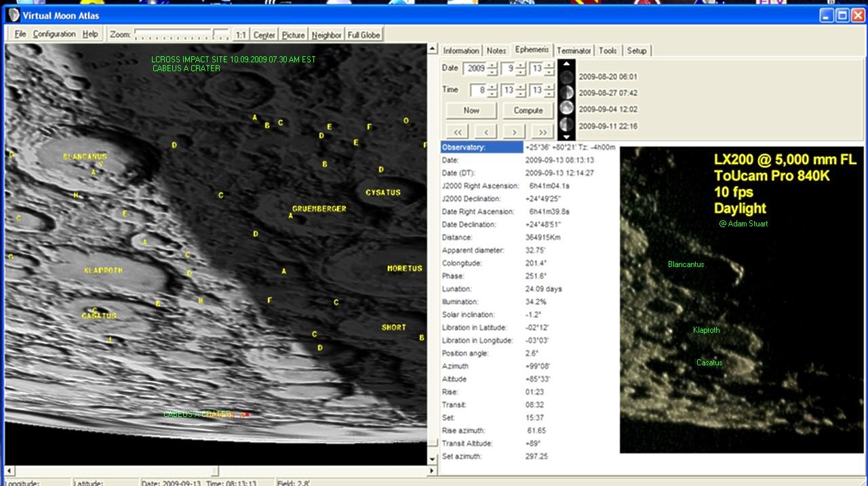This screenshot has height=486, width=868.
Task: Open the Configuration menu
Action: pos(54,34)
